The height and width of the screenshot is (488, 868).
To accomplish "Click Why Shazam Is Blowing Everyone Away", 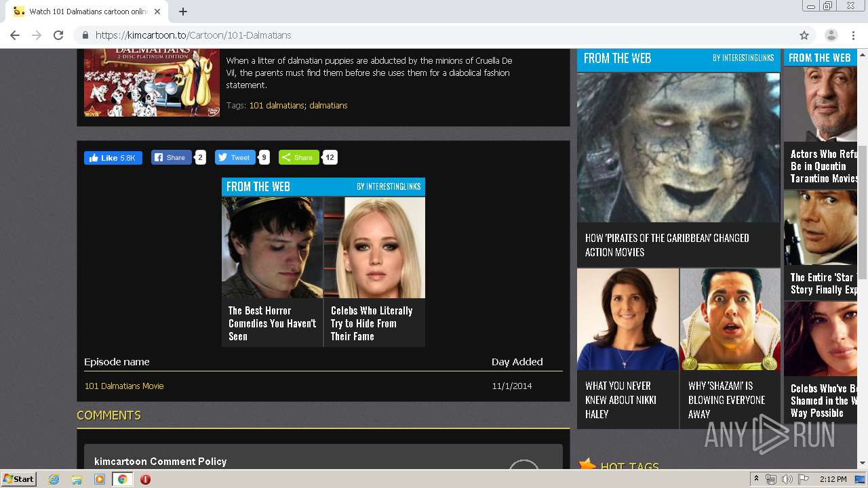I will tap(726, 399).
